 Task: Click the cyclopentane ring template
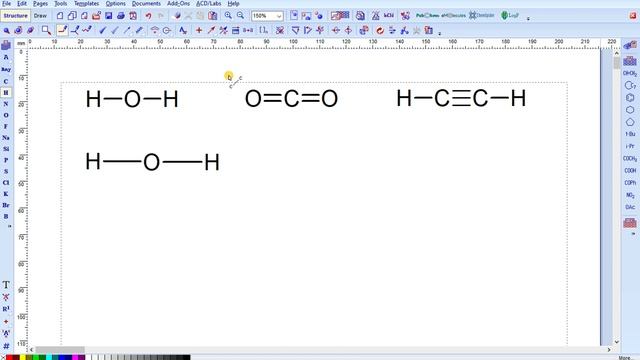630,122
